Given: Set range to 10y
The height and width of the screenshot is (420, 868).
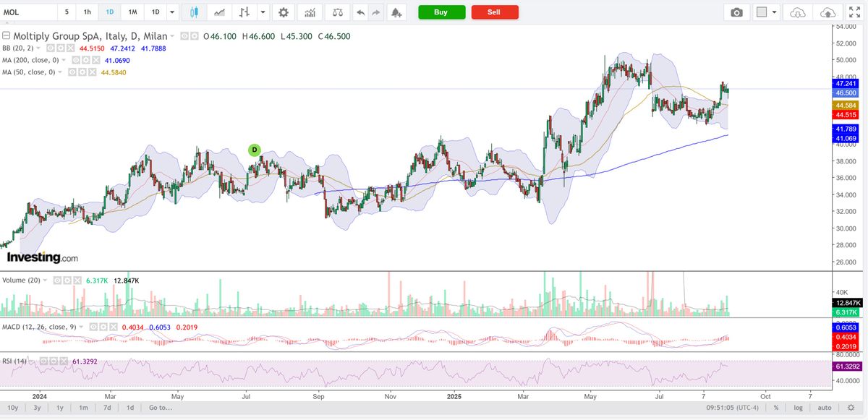Looking at the screenshot, I should (14, 408).
